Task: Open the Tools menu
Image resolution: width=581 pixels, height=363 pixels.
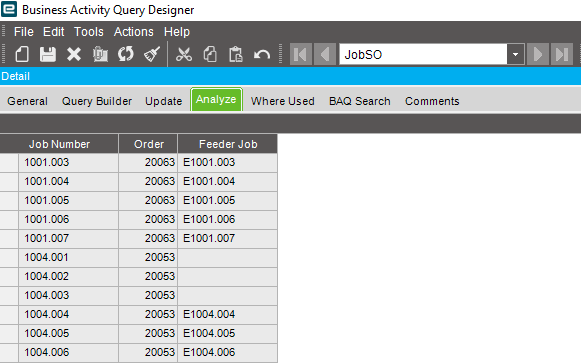Action: click(x=89, y=32)
